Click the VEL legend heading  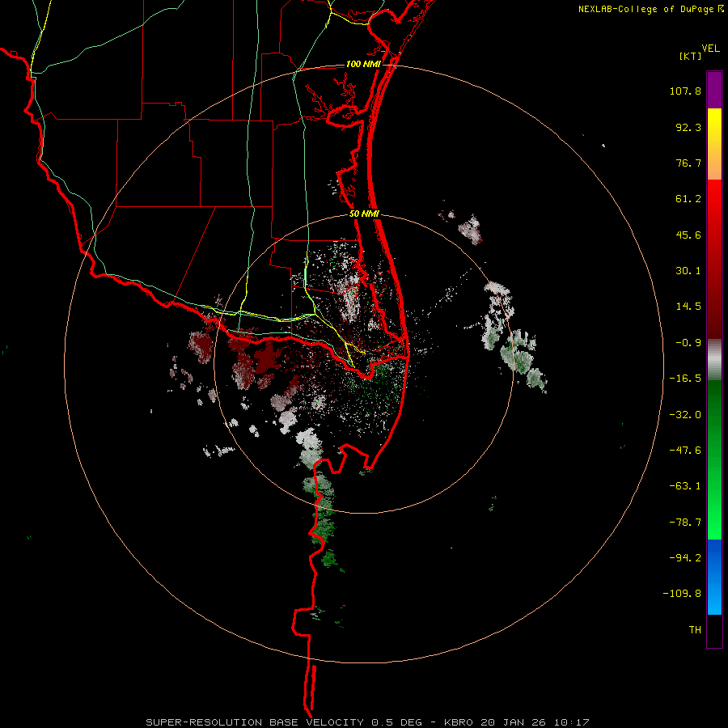[710, 49]
